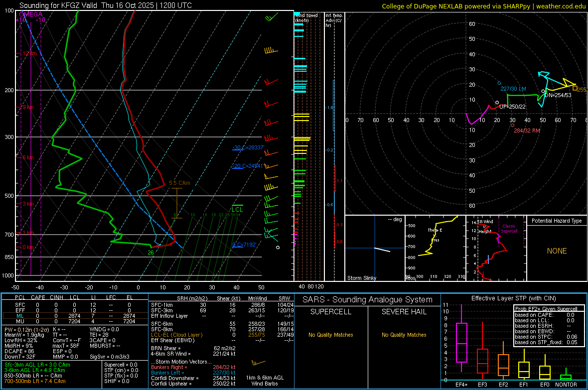Select the 284/32 RM hodograph label
The image size is (588, 390).
[527, 130]
